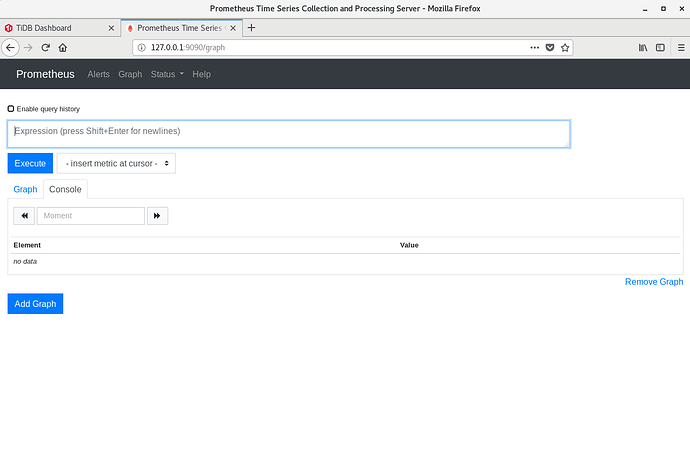Open the Library icon in toolbar
690x455 pixels.
click(643, 48)
